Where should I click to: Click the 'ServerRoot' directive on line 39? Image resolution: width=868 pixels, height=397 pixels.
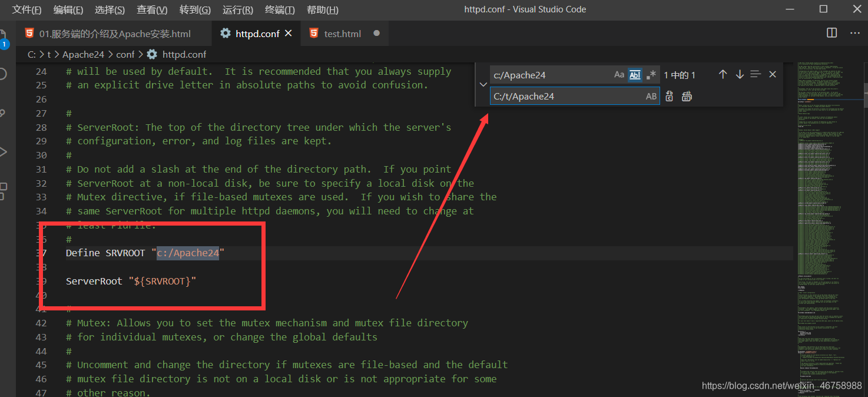(94, 281)
